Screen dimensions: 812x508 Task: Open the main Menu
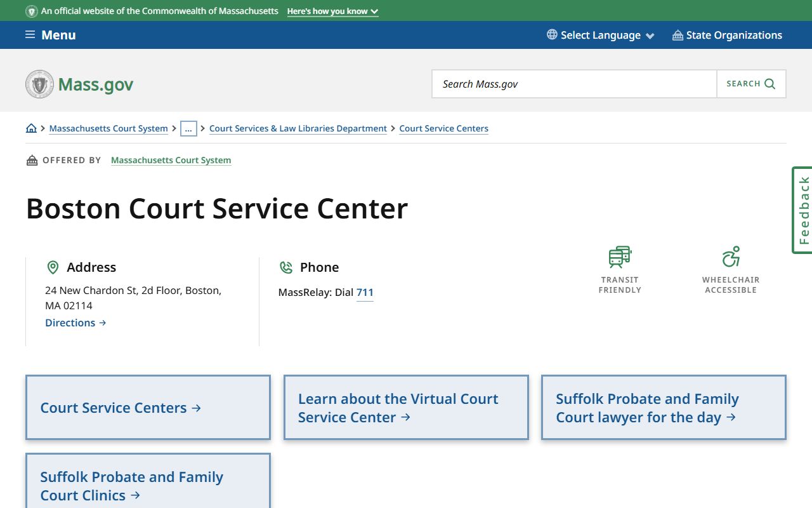pos(51,35)
